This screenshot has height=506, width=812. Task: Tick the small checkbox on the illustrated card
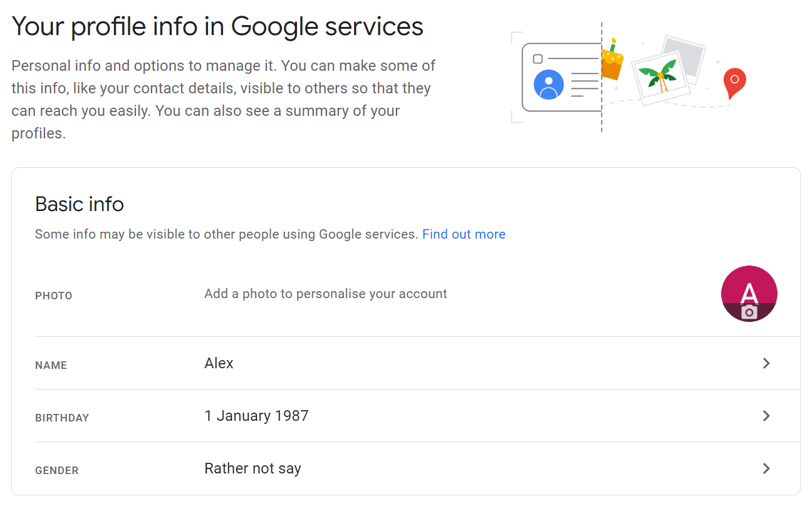point(538,59)
